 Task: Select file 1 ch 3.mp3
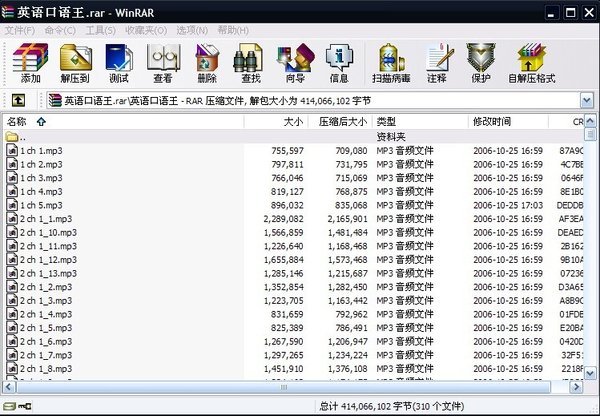41,178
